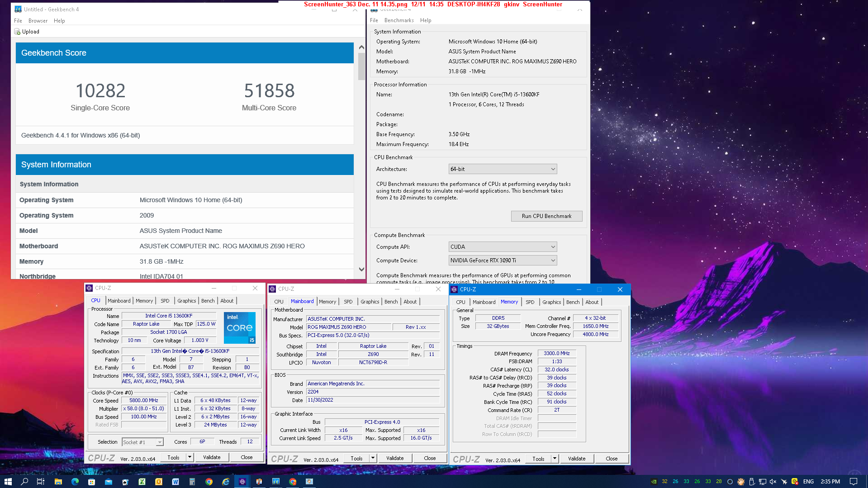
Task: Open Solitaire from the taskbar
Action: point(125,482)
